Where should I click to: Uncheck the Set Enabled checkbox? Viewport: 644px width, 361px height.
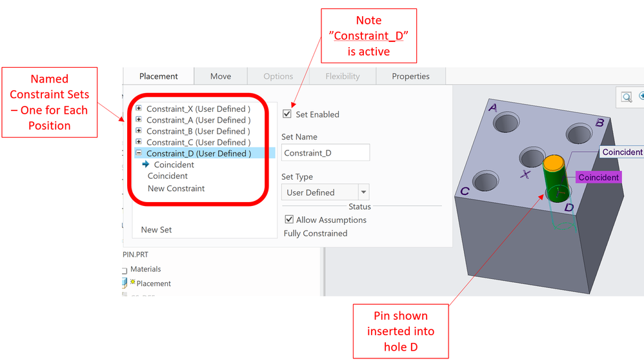(287, 114)
